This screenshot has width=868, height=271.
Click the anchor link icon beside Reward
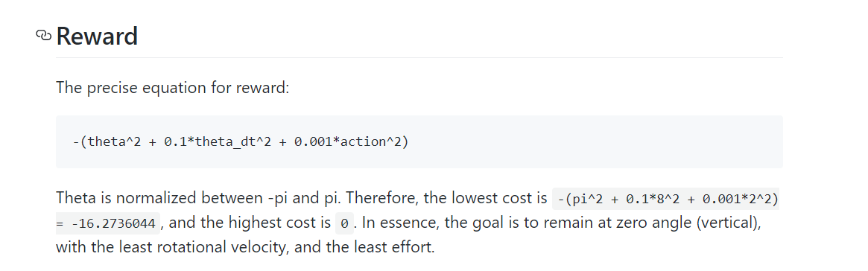(x=42, y=36)
